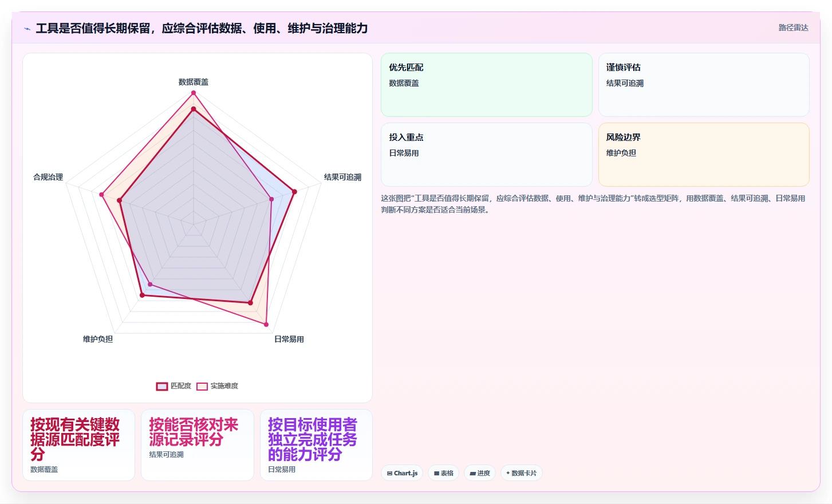Select the 匹配度 data point on 维护负担 axis
Viewport: 832px width, 504px height.
point(142,295)
